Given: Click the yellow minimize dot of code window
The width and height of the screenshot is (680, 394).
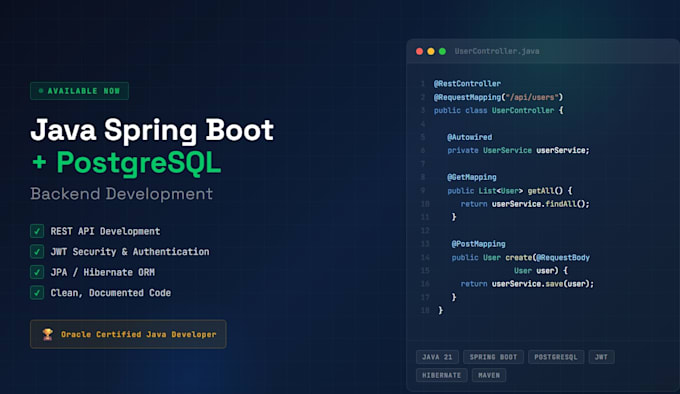Looking at the screenshot, I should (x=431, y=51).
